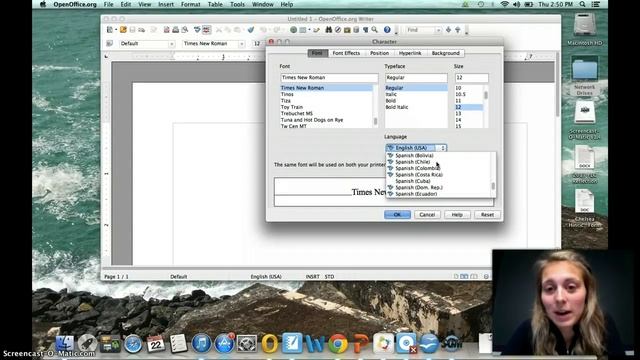Click the Size input field showing 12
This screenshot has width=640, height=360.
[471, 78]
